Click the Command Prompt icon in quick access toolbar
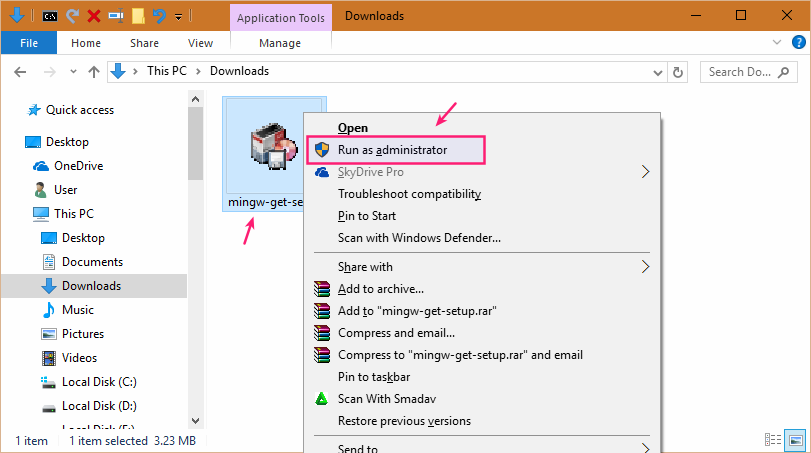 point(50,16)
